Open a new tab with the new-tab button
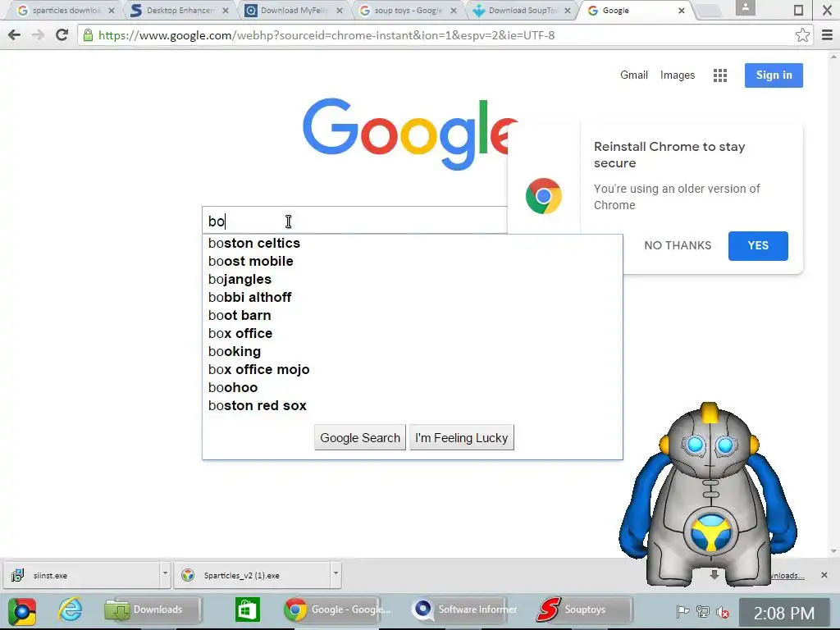The height and width of the screenshot is (630, 840). (x=708, y=11)
